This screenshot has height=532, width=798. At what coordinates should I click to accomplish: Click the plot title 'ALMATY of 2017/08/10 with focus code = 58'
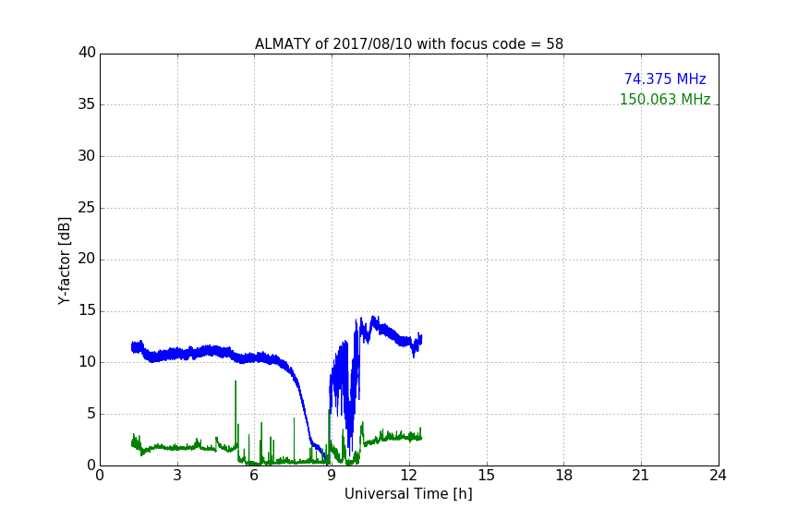pos(408,43)
